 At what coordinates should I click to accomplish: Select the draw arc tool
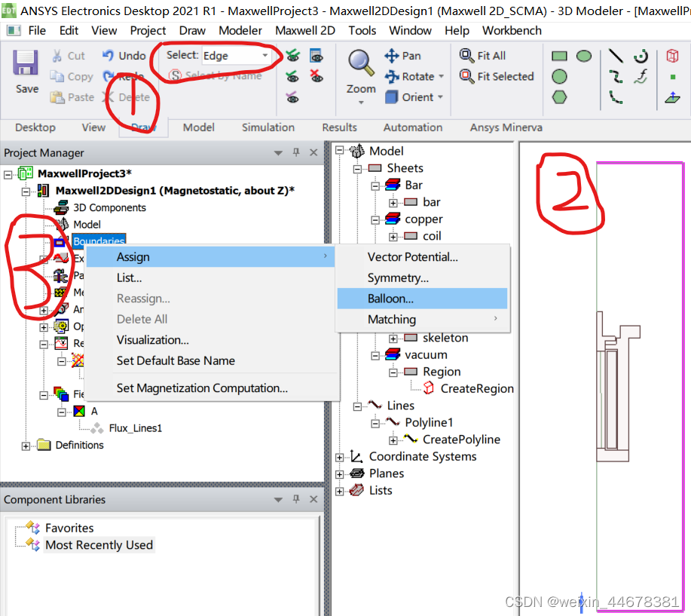pyautogui.click(x=641, y=56)
